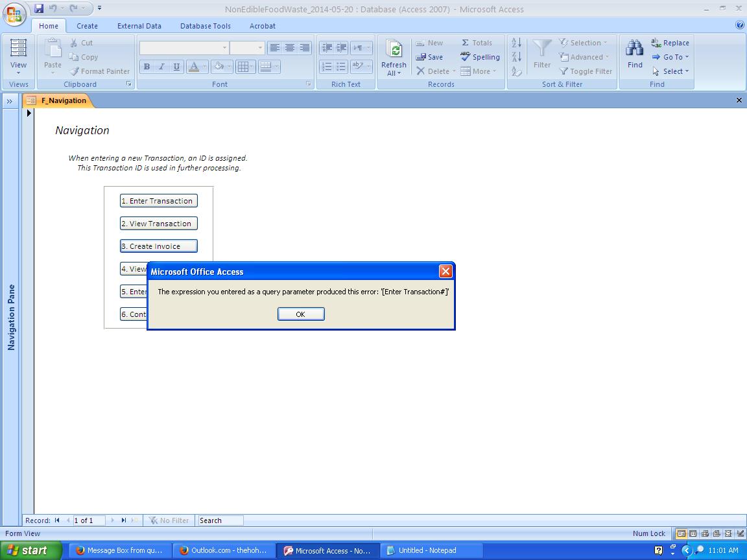The width and height of the screenshot is (747, 560).
Task: Switch to the Create ribbon tab
Action: coord(87,26)
